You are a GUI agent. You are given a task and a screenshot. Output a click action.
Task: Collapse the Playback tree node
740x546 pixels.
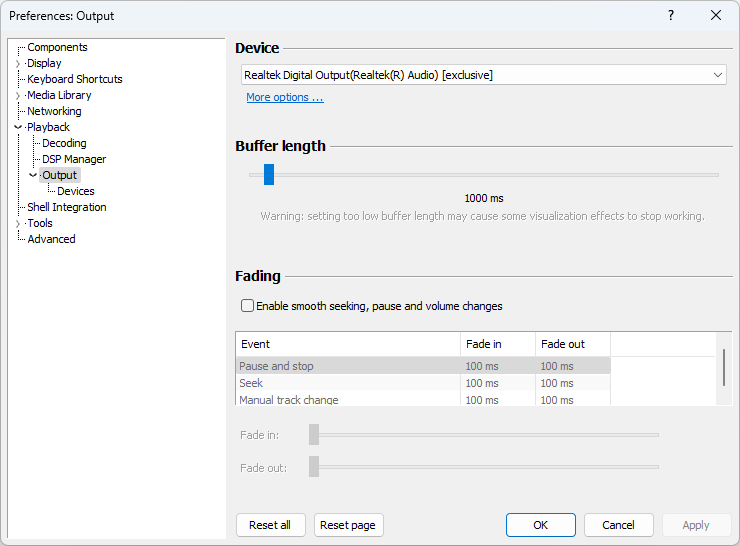18,128
